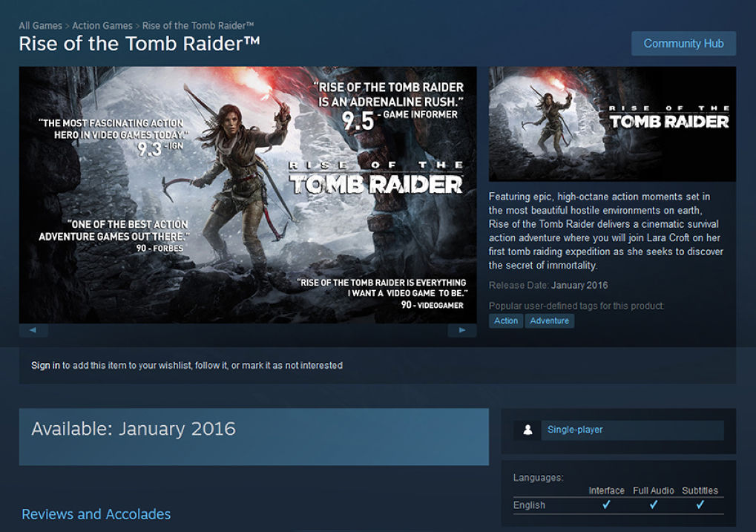Click the Rise of the Tomb Raider breadcrumb
Screen dimensions: 756x532
pyautogui.click(x=197, y=25)
